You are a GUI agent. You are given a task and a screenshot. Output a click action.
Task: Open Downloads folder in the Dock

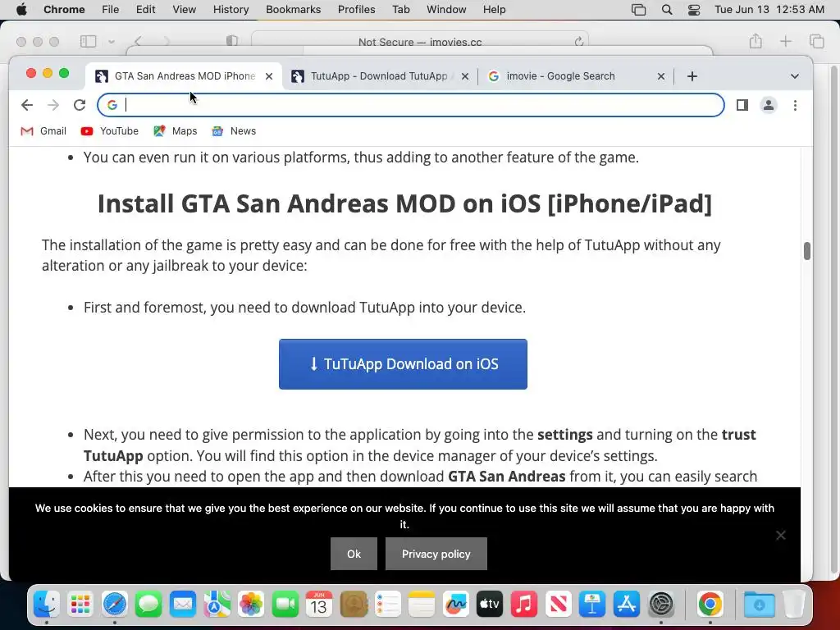point(759,605)
